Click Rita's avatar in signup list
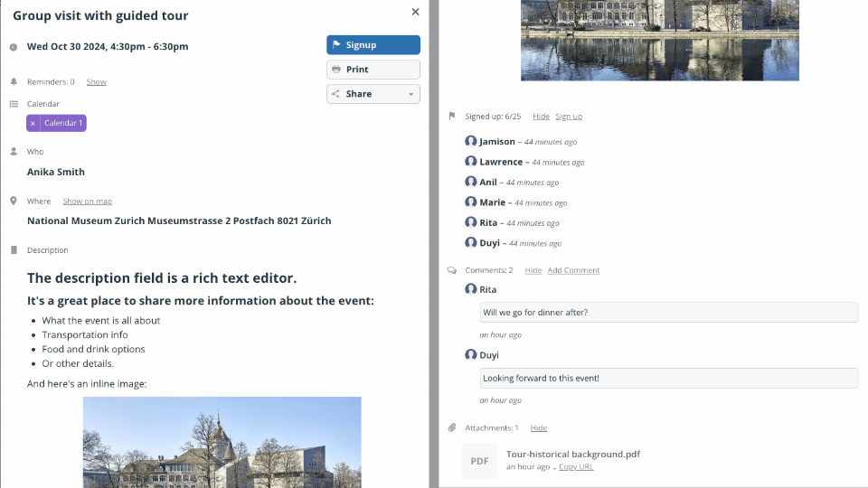Screen dimensions: 868x488 click(470, 222)
